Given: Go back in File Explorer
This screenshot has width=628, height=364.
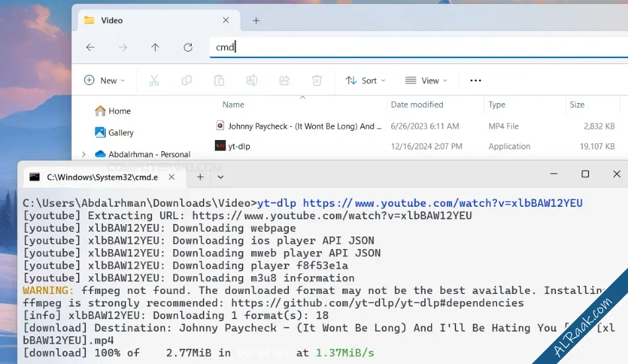Looking at the screenshot, I should [90, 48].
